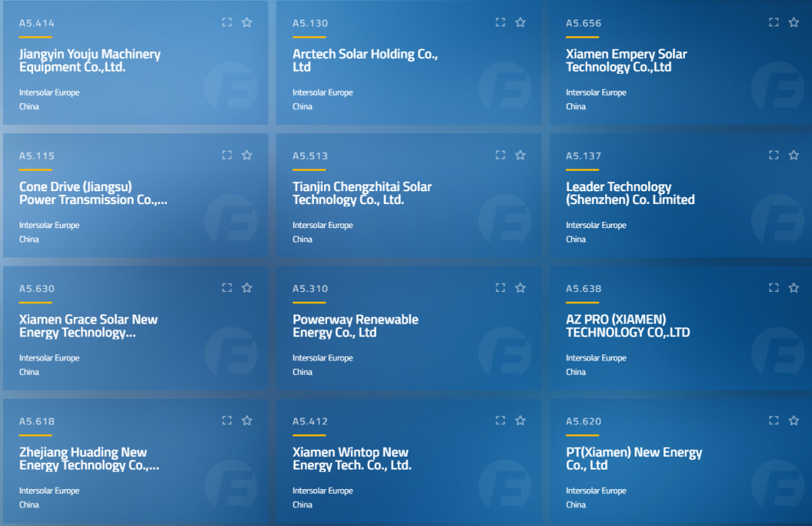Image resolution: width=812 pixels, height=526 pixels.
Task: Click China on the A5.310 card
Action: [302, 372]
